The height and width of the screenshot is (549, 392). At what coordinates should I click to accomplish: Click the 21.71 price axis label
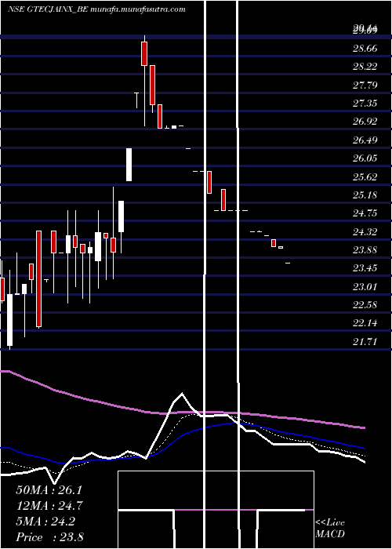tap(365, 342)
